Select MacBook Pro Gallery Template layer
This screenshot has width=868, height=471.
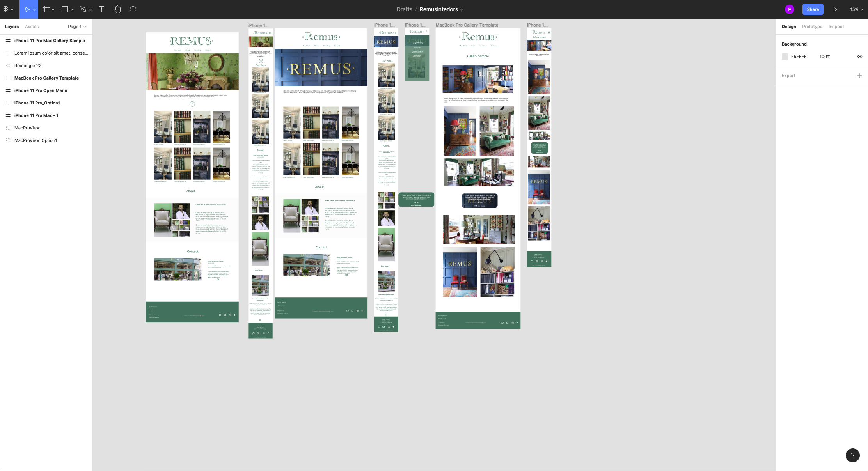pyautogui.click(x=46, y=78)
